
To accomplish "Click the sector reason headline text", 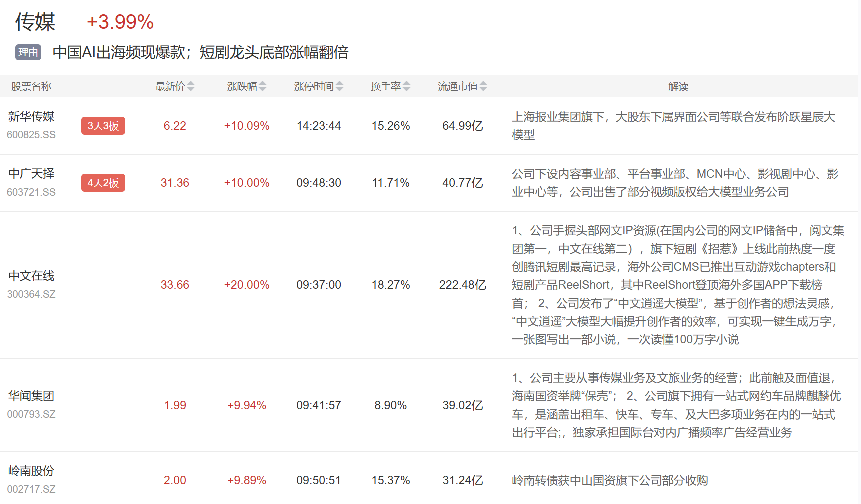I will [200, 52].
